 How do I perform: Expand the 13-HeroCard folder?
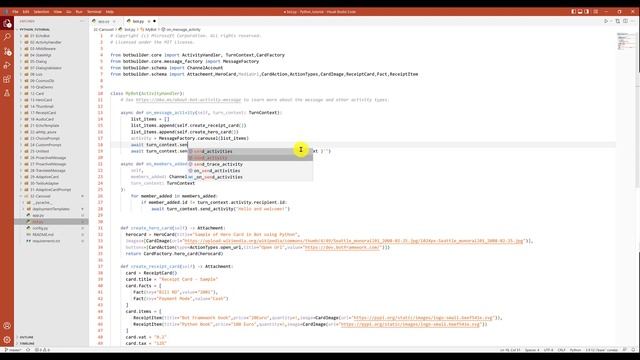pyautogui.click(x=41, y=100)
